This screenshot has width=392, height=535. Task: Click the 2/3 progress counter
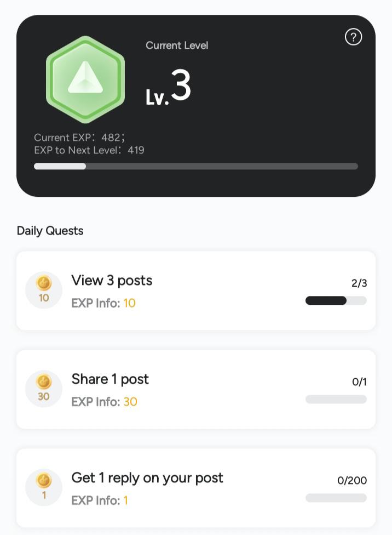tap(359, 283)
